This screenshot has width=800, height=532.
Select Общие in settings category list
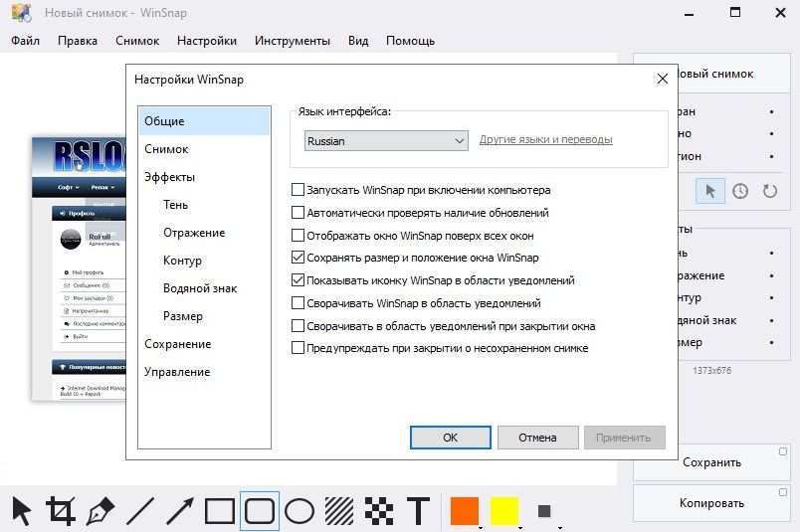[x=204, y=121]
